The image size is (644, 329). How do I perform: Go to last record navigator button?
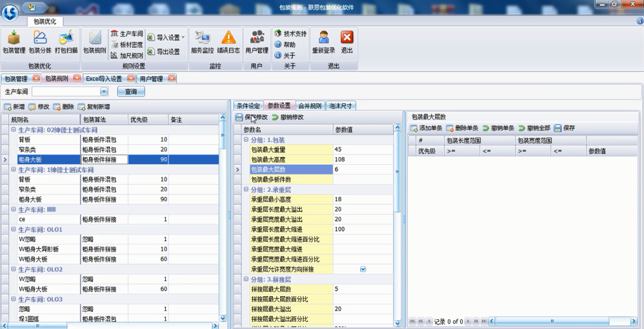484,321
